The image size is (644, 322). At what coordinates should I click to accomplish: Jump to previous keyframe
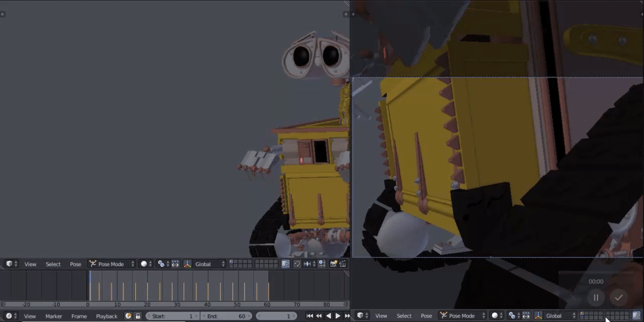[x=319, y=316]
